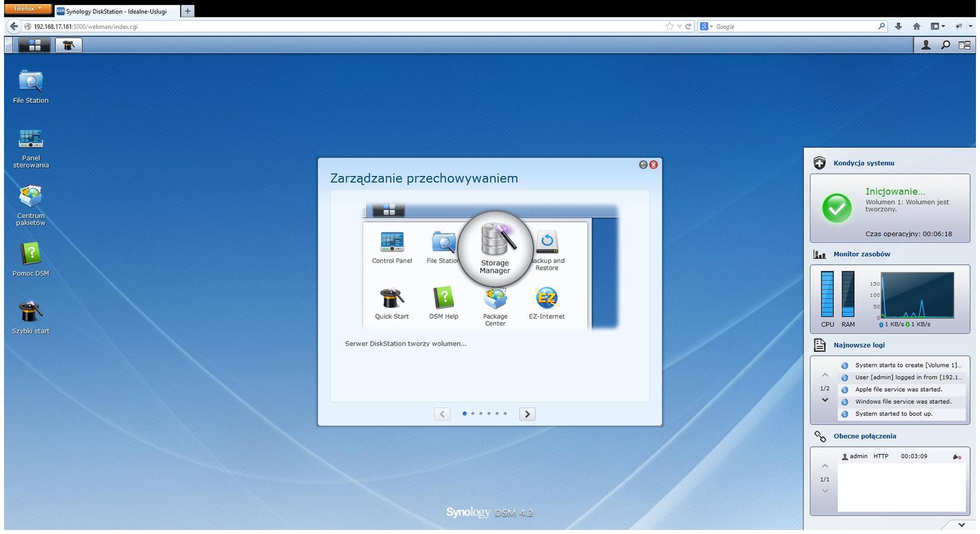980x534 pixels.
Task: Select log 'Apple file service was started.'
Action: [902, 390]
